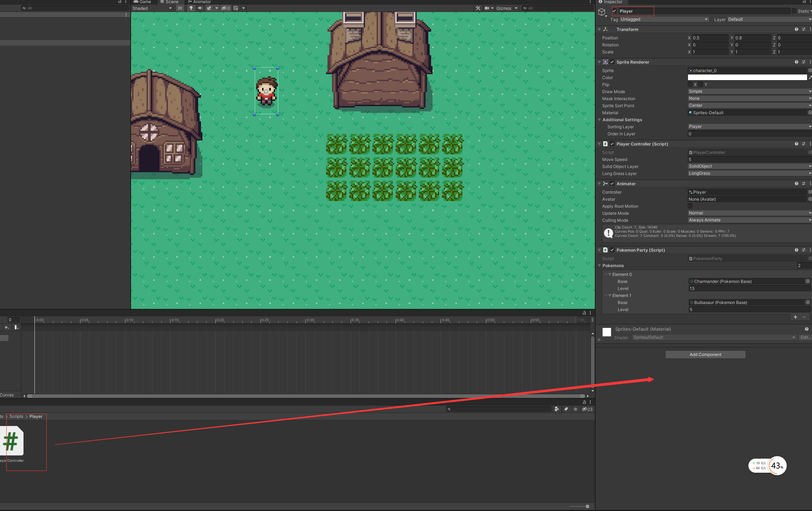The height and width of the screenshot is (511, 812).
Task: Click the scene camera settings icon
Action: (x=487, y=8)
